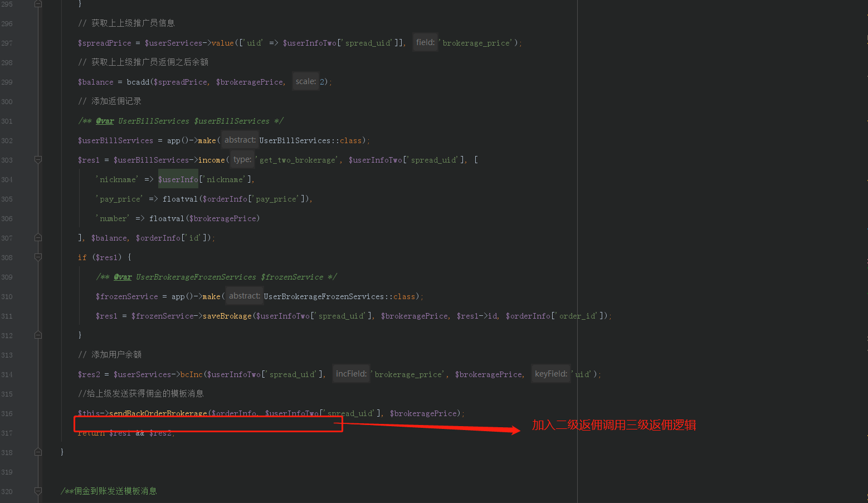This screenshot has height=503, width=868.
Task: Click the comment '//给上级发送获得佣金的模板消息'
Action: tap(141, 394)
